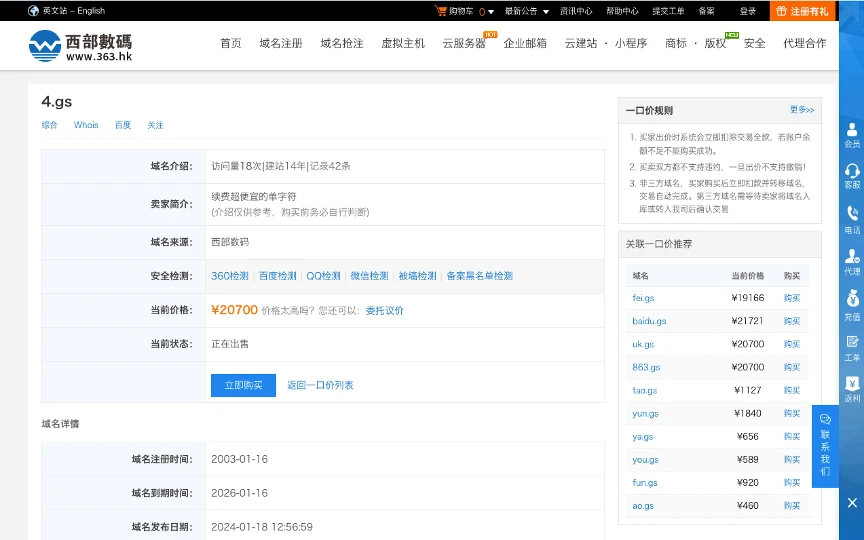Open the 联系我们 chat widget
The height and width of the screenshot is (540, 864).
tap(825, 446)
